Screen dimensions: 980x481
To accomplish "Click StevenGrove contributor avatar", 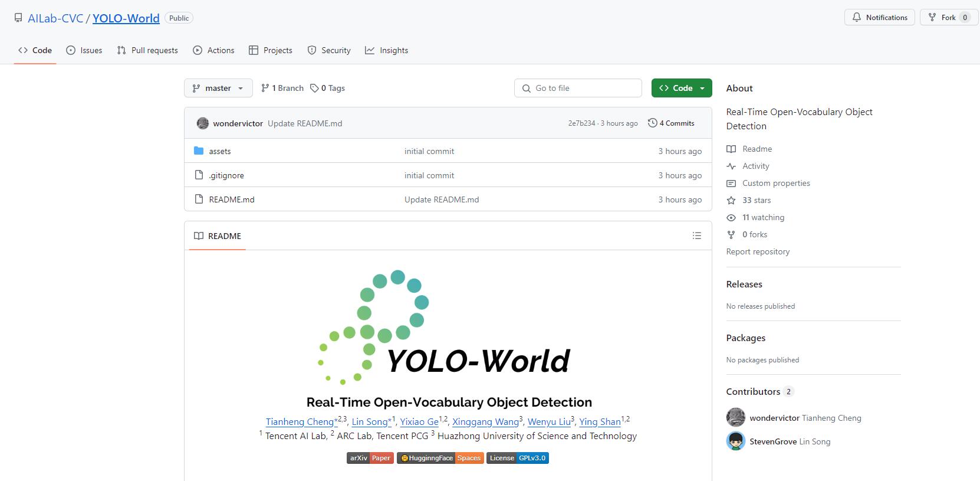I will tap(736, 441).
